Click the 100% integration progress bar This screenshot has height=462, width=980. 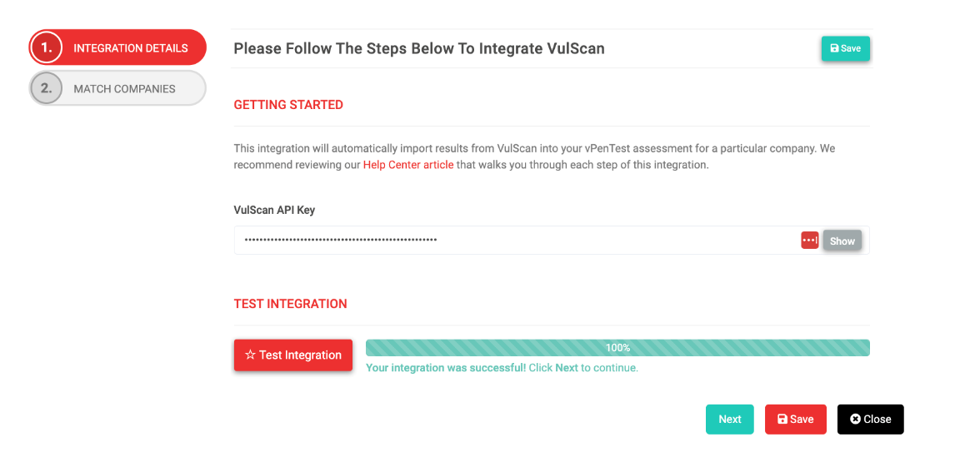(x=617, y=348)
